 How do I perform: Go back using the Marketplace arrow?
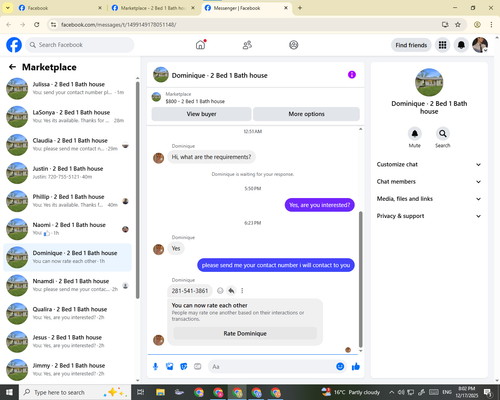pos(12,67)
